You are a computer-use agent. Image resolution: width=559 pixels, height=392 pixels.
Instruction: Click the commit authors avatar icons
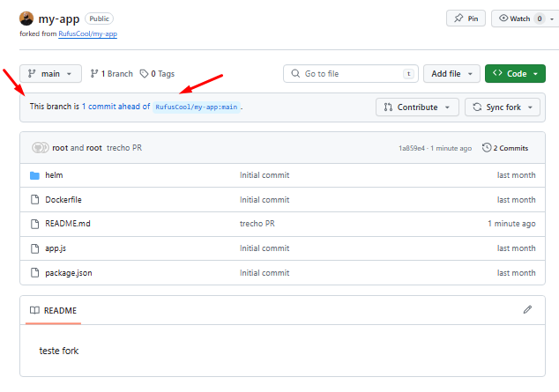pyautogui.click(x=41, y=147)
